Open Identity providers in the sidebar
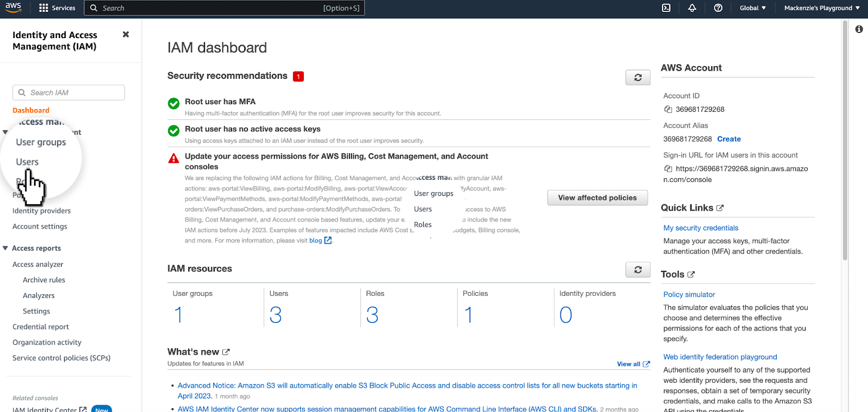Viewport: 868px width, 412px height. pyautogui.click(x=42, y=211)
